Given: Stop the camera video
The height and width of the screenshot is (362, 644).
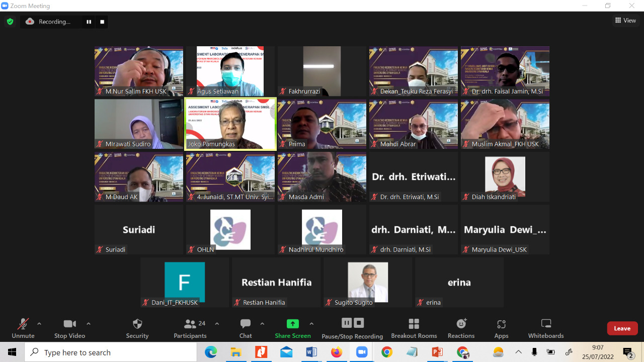Looking at the screenshot, I should pos(70,328).
